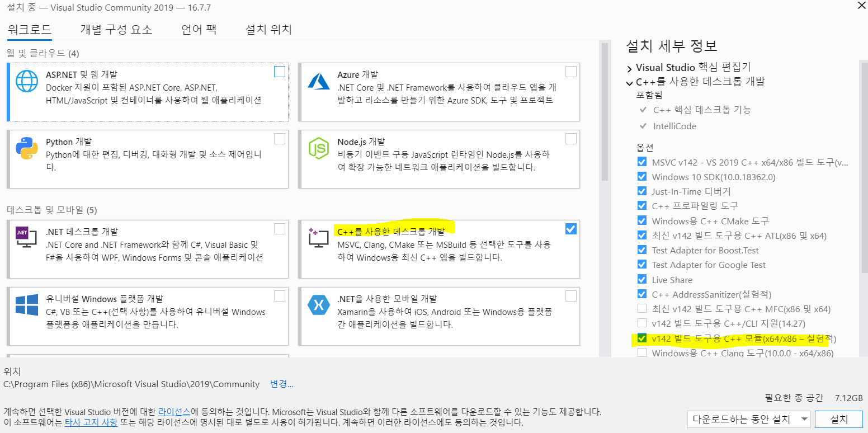The width and height of the screenshot is (868, 433).
Task: Uncheck the C++ 프로파일링 도구 option
Action: click(x=642, y=206)
